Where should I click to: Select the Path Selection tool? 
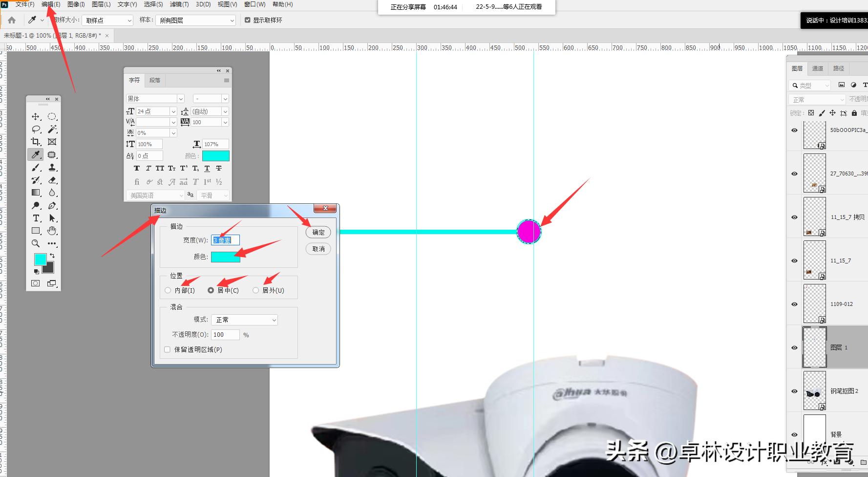(x=52, y=218)
